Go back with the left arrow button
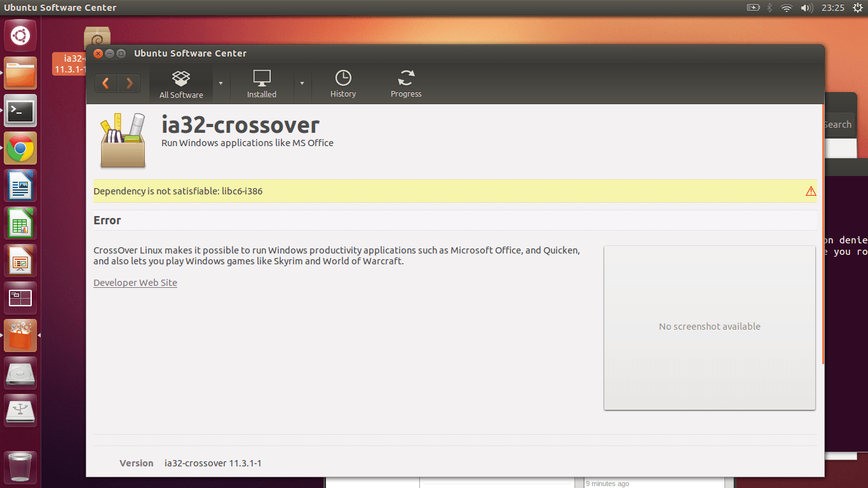The image size is (868, 488). pos(106,83)
